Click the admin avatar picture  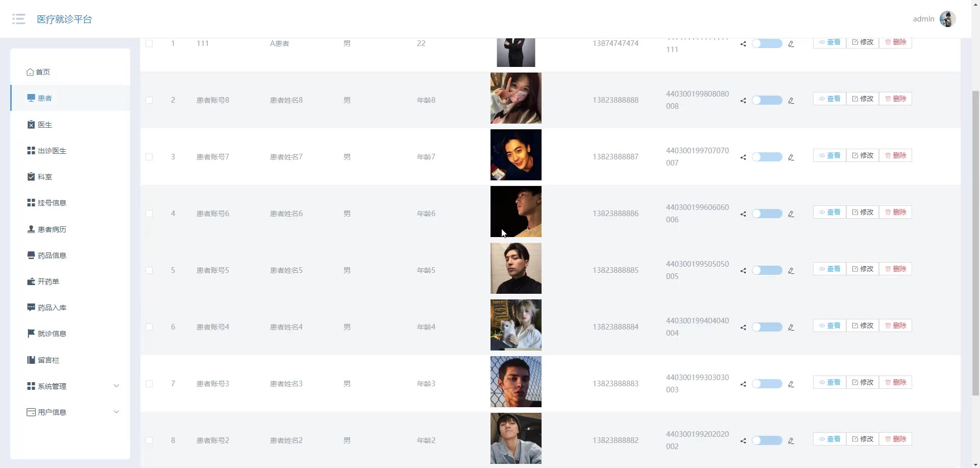(x=947, y=19)
